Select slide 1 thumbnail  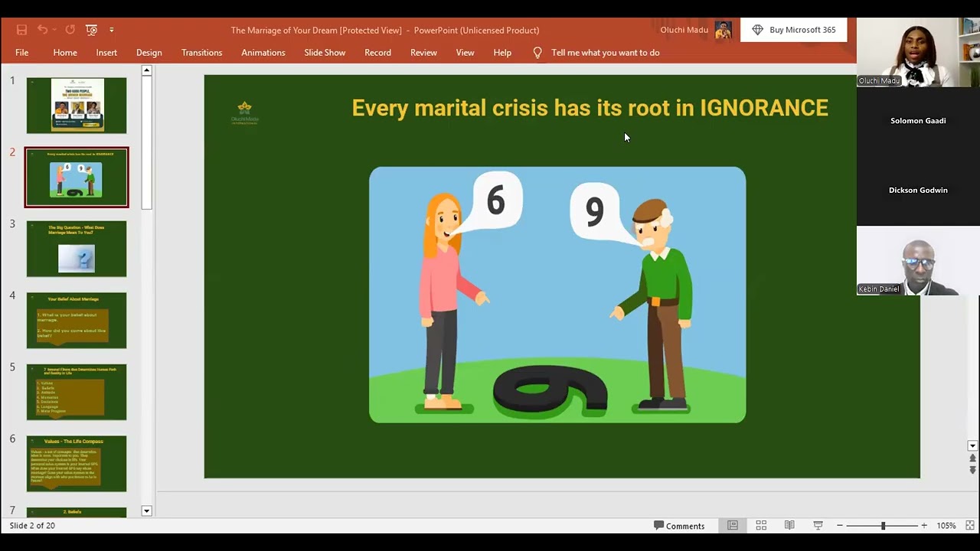click(77, 106)
